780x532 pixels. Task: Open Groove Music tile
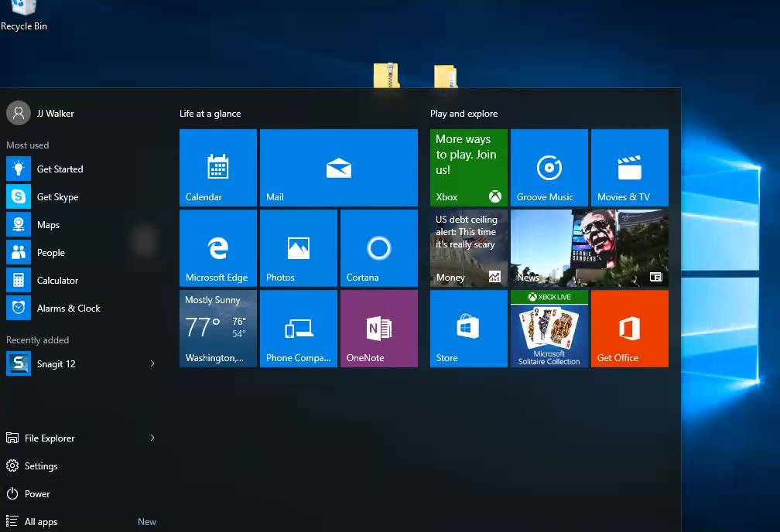(x=549, y=168)
